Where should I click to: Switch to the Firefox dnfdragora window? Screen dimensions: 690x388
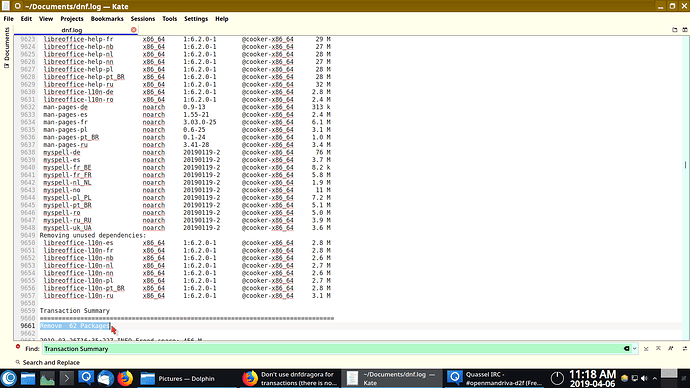click(x=289, y=378)
